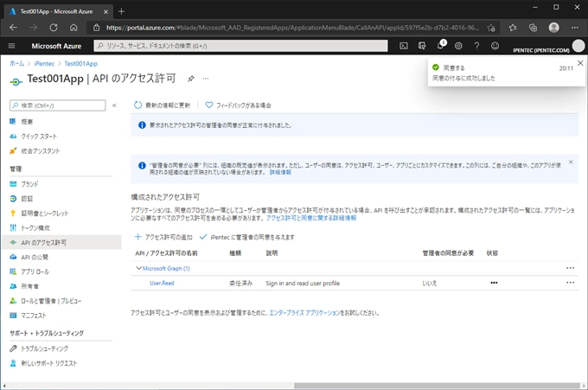Open feedback via フィードバックがある場合

point(238,105)
